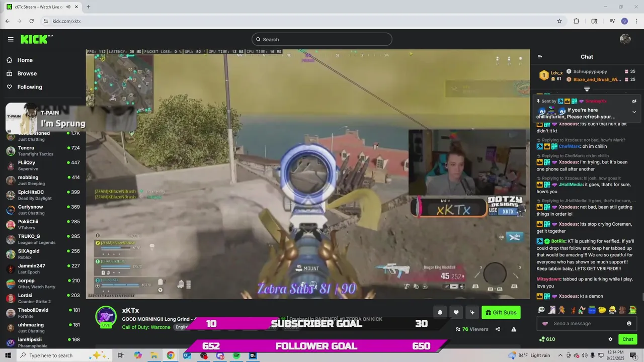Expand the gift leaderboard arrow

click(587, 89)
